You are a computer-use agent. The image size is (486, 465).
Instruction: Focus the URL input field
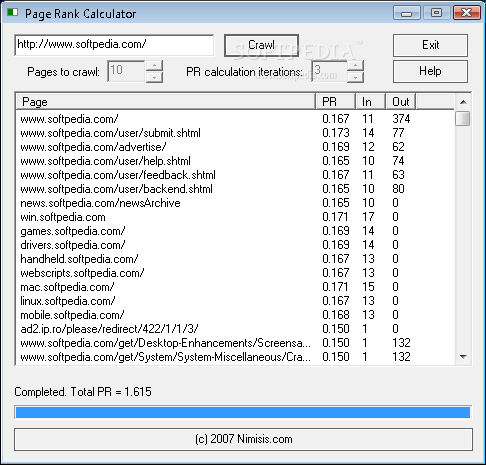(114, 45)
